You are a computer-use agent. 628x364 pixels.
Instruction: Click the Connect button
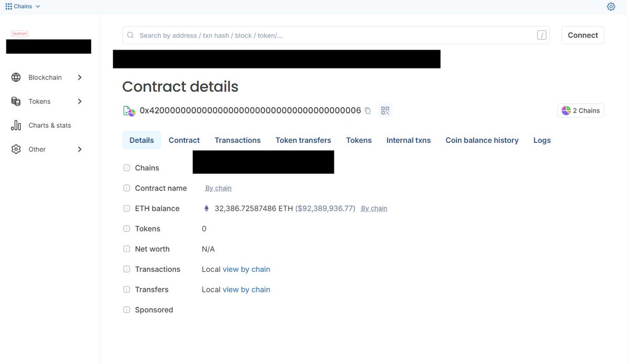point(582,35)
